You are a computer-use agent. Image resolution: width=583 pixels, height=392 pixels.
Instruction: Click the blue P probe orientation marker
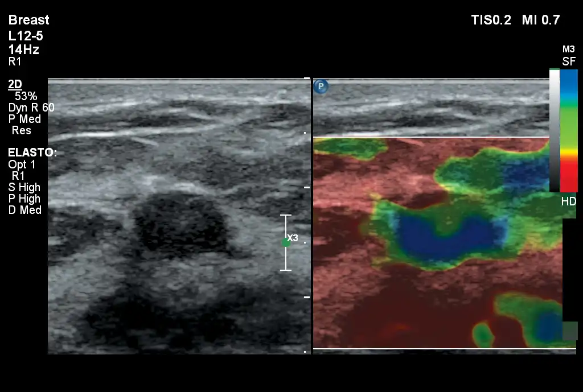[x=321, y=86]
